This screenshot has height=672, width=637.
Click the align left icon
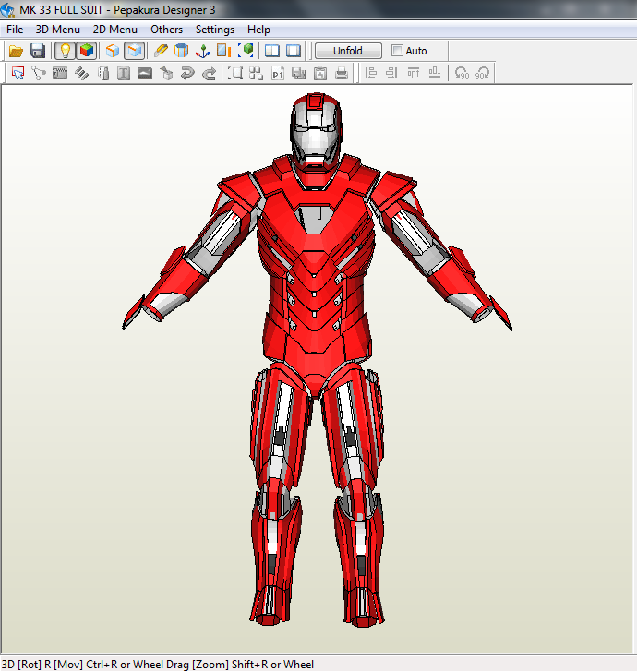pyautogui.click(x=371, y=73)
